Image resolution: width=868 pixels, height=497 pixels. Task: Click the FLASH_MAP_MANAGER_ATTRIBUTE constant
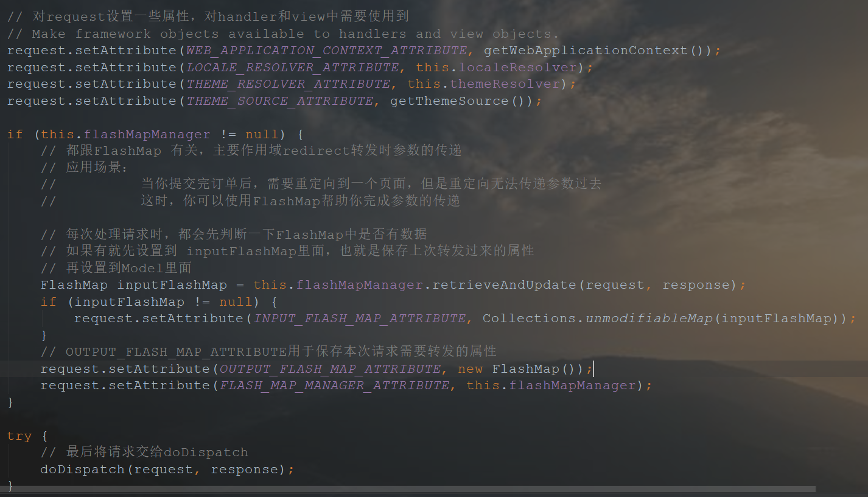[x=334, y=386]
